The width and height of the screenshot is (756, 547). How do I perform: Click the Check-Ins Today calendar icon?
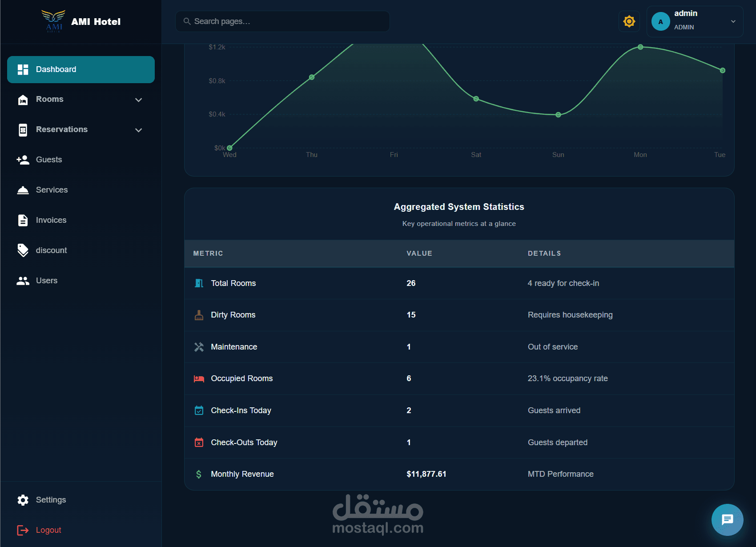pos(199,410)
